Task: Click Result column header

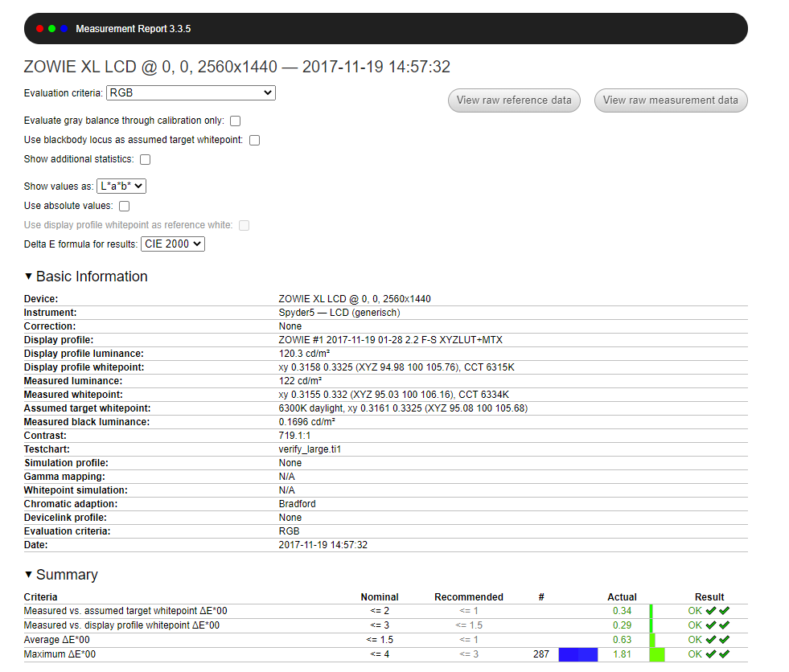Action: pos(709,597)
